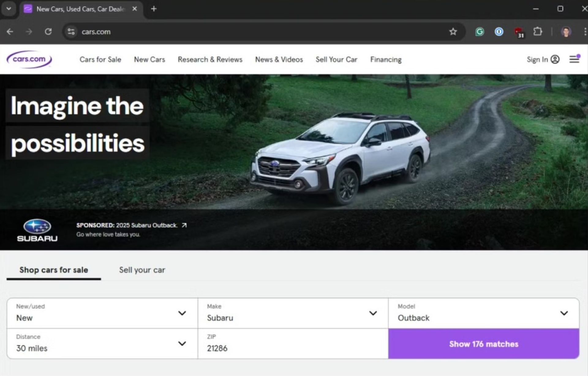Click the Sign In profile icon
The height and width of the screenshot is (376, 588).
555,59
